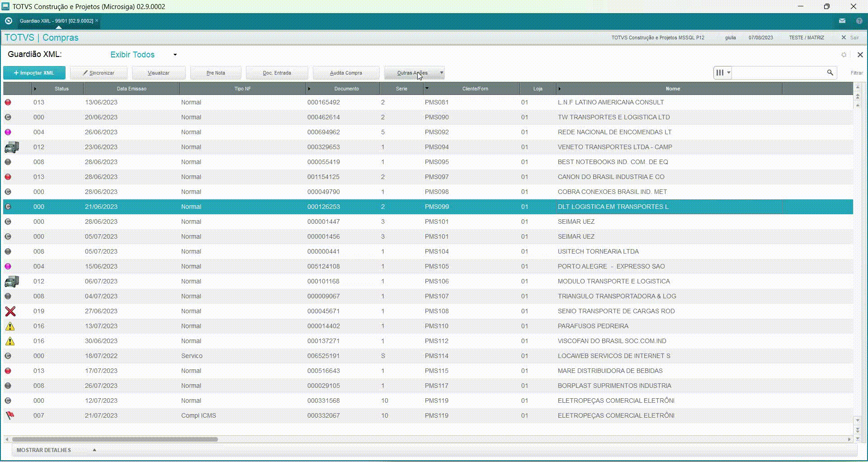Image resolution: width=868 pixels, height=462 pixels.
Task: Click the 07/08/2023 date in the header bar
Action: point(760,38)
